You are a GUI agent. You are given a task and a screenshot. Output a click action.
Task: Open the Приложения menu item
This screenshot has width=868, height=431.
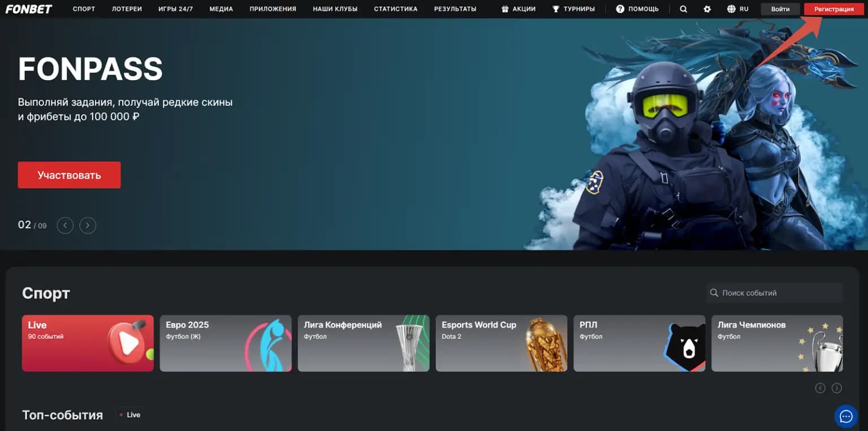coord(273,9)
